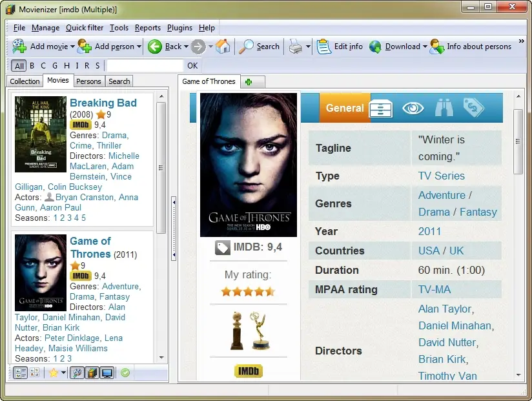The width and height of the screenshot is (532, 401).
Task: Set My rating to one star
Action: [227, 292]
